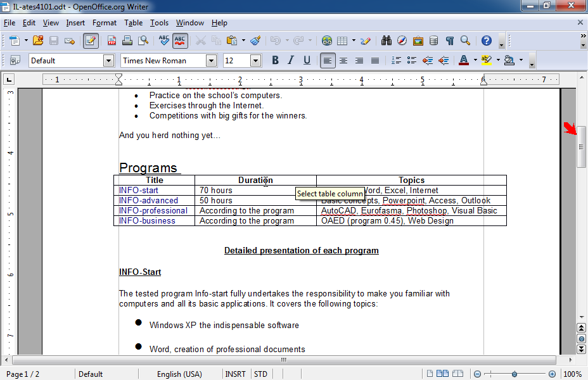Screen dimensions: 588x380
Task: Open the File menu
Action: [x=10, y=23]
